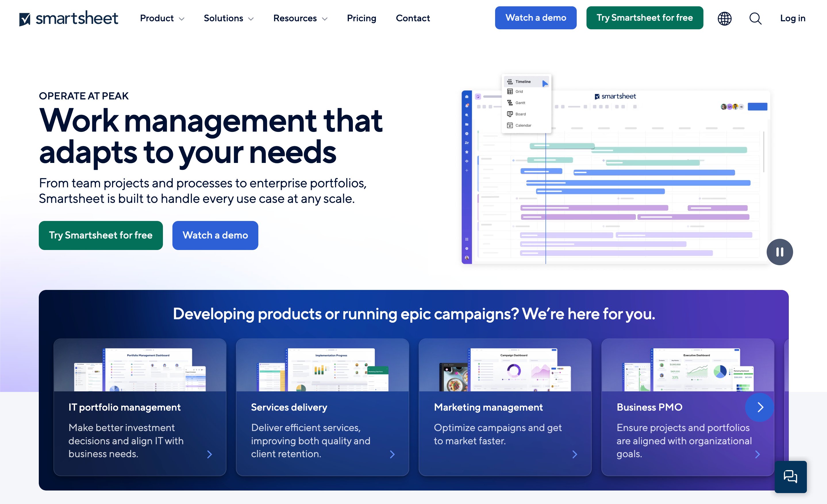Screen dimensions: 827x504
Task: Click arrow on IT portfolio management card
Action: pyautogui.click(x=209, y=454)
